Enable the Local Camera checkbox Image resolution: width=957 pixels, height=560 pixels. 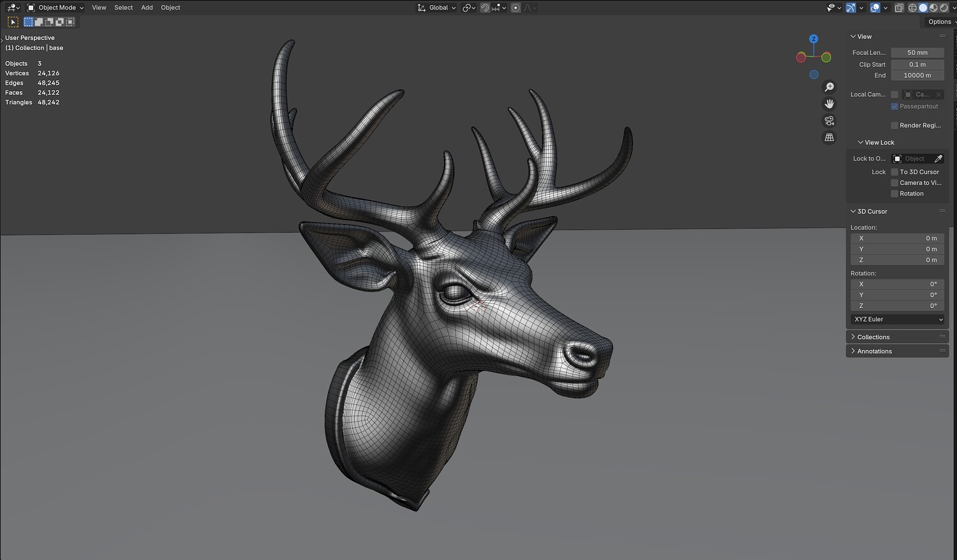coord(894,94)
